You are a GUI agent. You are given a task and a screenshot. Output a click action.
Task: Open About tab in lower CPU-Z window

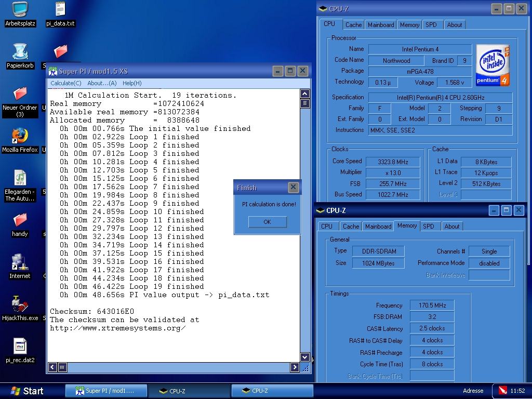452,227
